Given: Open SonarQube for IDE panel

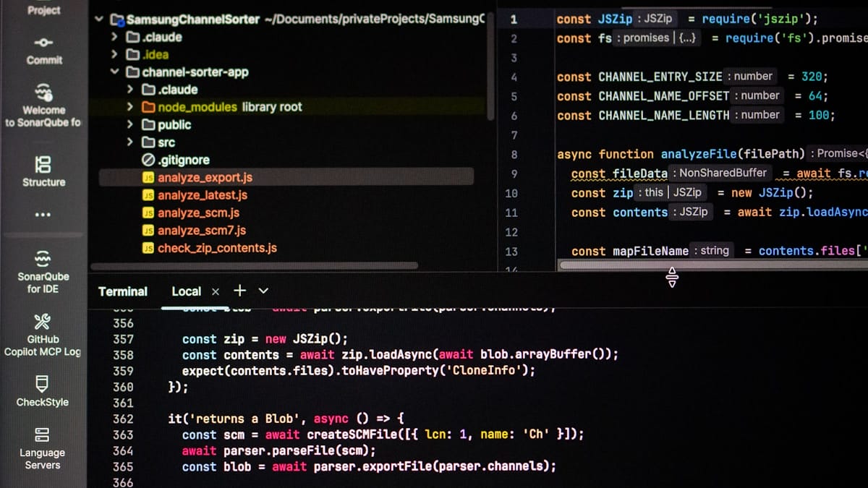Looking at the screenshot, I should pos(43,273).
